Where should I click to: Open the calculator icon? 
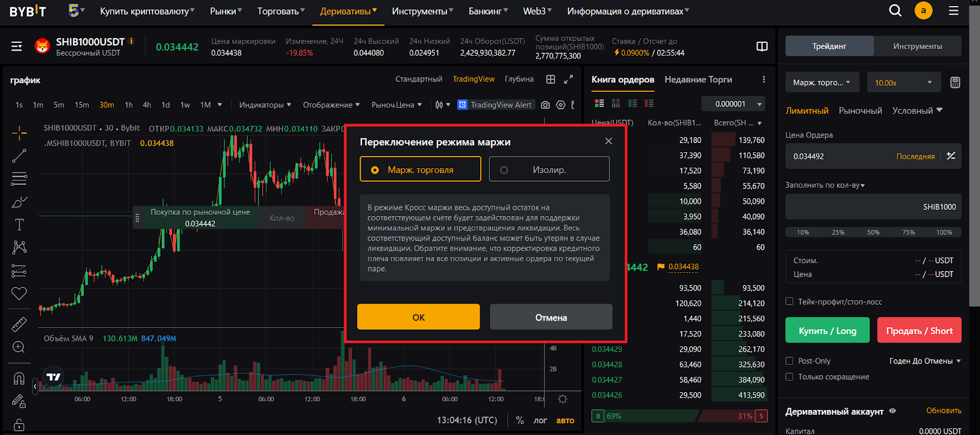(955, 83)
